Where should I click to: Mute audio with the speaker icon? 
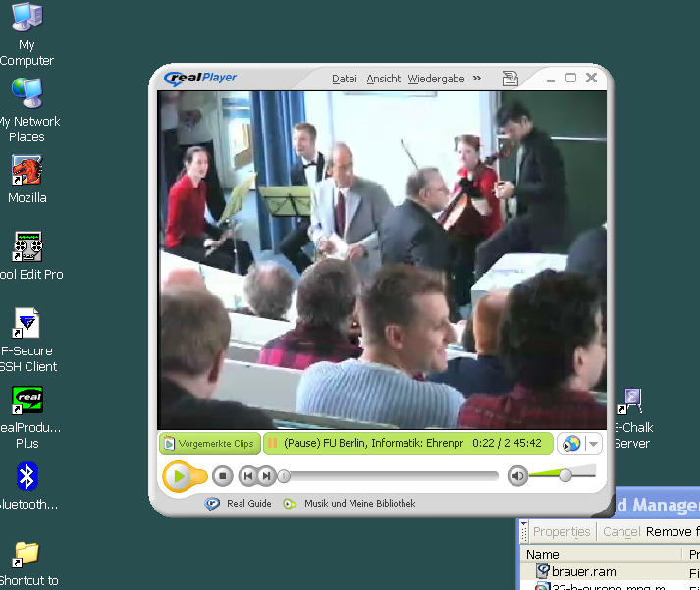(x=517, y=476)
